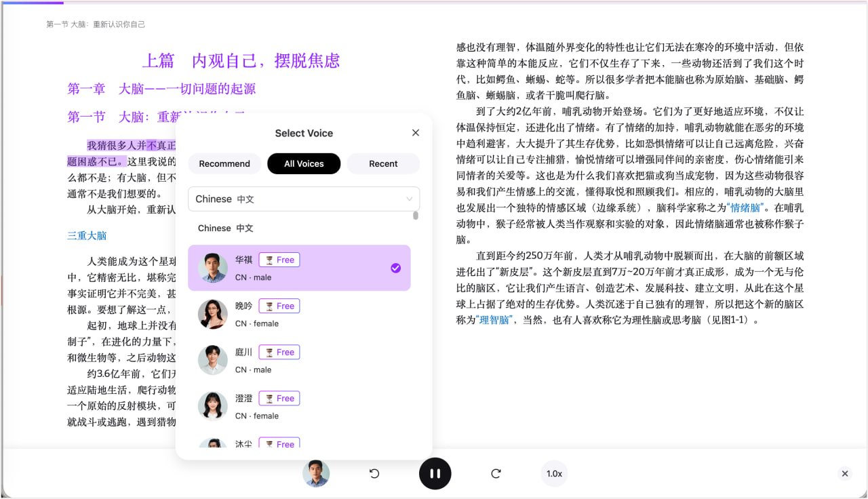The image size is (868, 499).
Task: Click the skip-forward icon in the playback bar
Action: [x=496, y=473]
